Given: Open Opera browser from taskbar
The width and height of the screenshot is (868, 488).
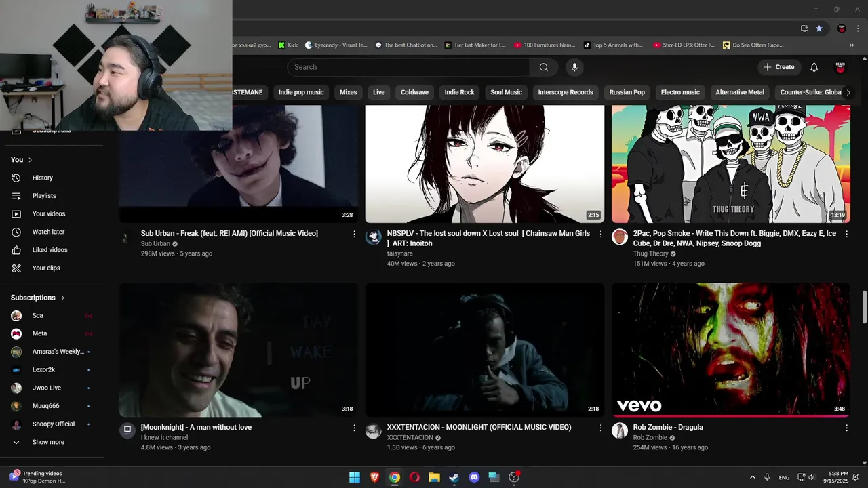Looking at the screenshot, I should click(x=414, y=477).
